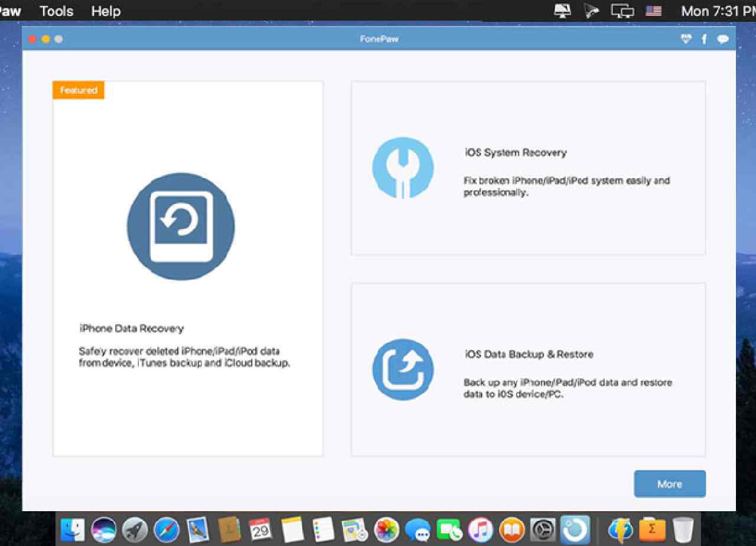Click the orange Featured badge
Image resolution: width=756 pixels, height=546 pixels.
pyautogui.click(x=79, y=90)
